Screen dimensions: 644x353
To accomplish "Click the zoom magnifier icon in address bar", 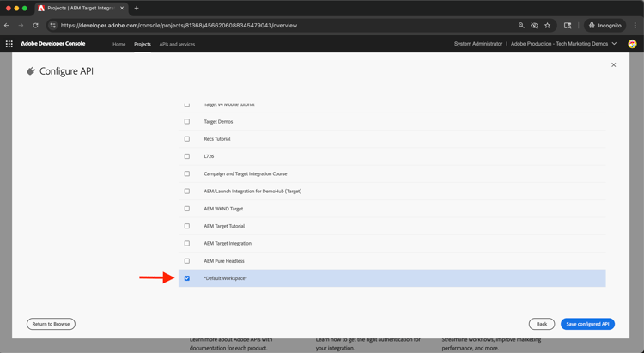I will pyautogui.click(x=521, y=26).
